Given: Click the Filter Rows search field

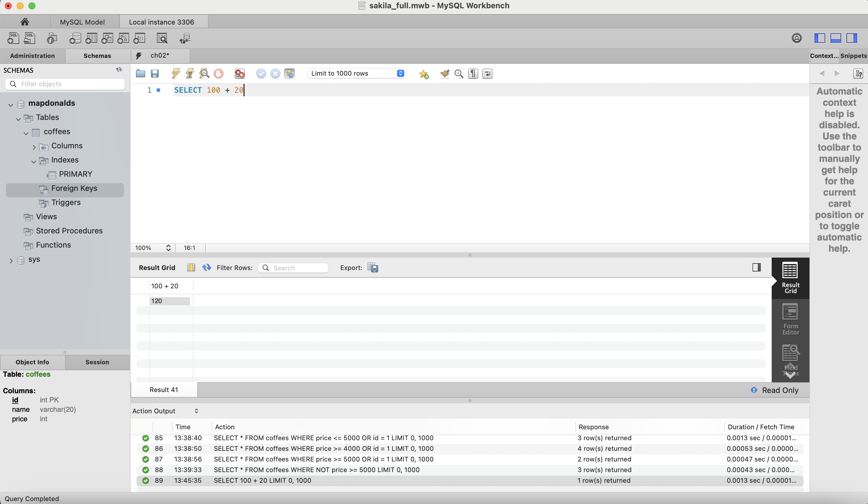Looking at the screenshot, I should pyautogui.click(x=293, y=268).
